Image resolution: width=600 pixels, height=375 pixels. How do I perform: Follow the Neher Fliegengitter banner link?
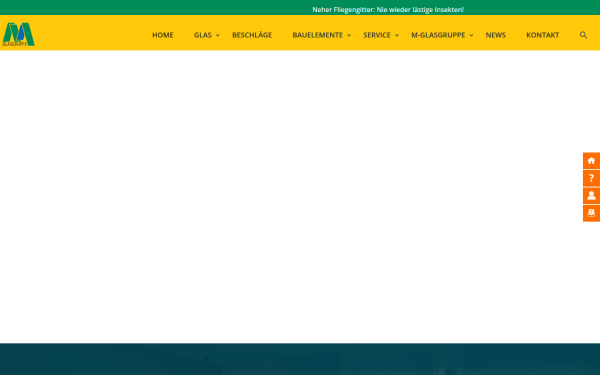point(388,10)
